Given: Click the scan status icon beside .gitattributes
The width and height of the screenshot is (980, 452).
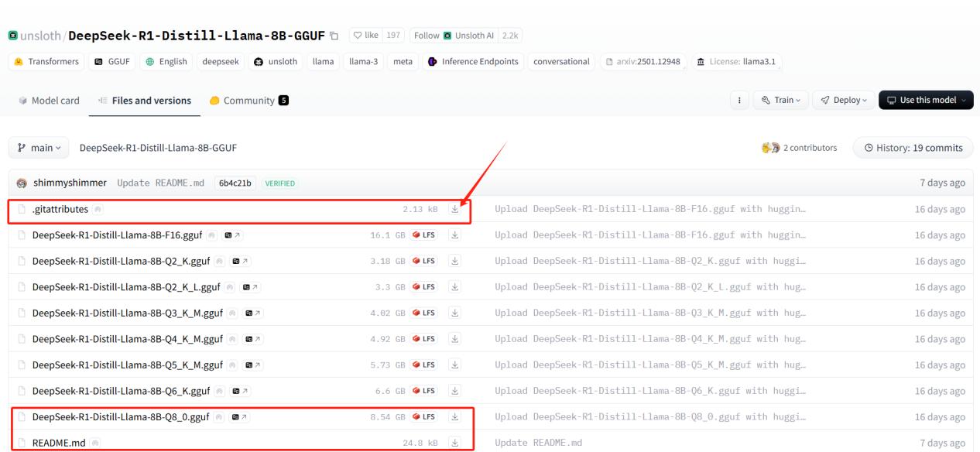Looking at the screenshot, I should pyautogui.click(x=98, y=210).
